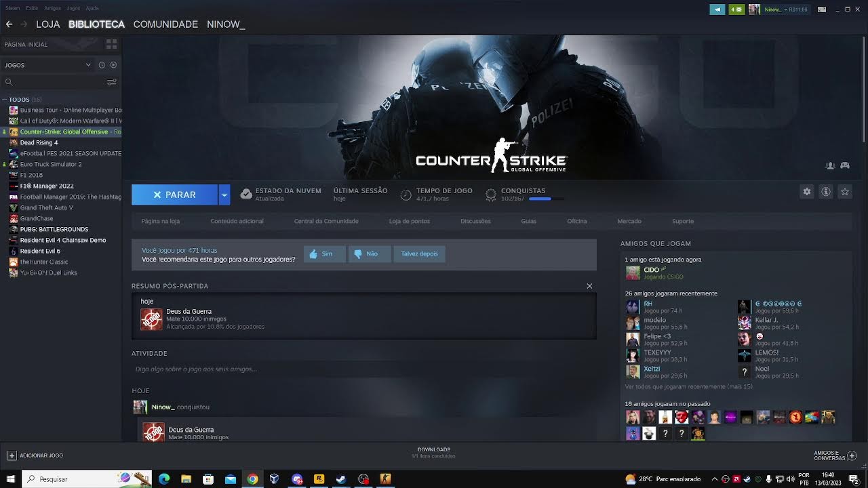This screenshot has height=488, width=868.
Task: Open advanced filter options in sidebar
Action: [x=112, y=82]
